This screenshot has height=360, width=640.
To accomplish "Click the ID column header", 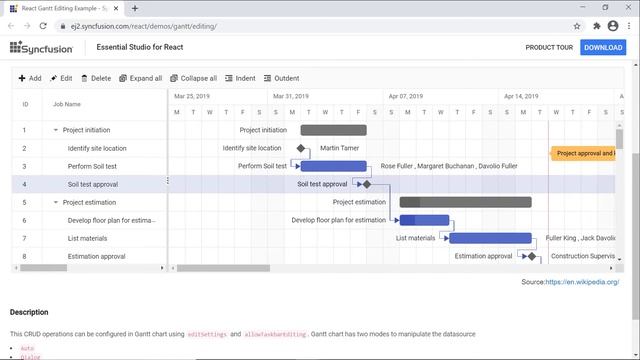I will click(25, 104).
